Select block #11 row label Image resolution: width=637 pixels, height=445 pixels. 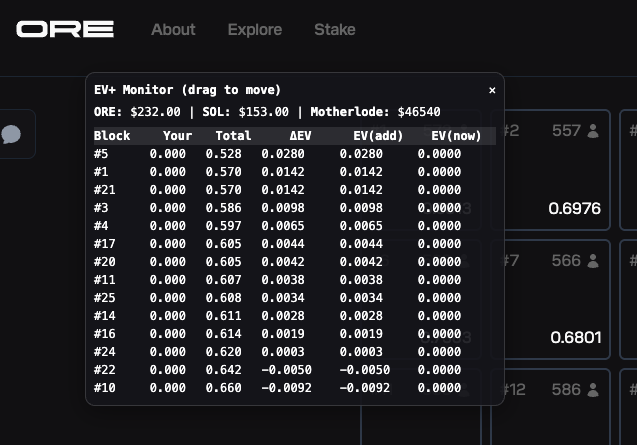[x=105, y=280]
